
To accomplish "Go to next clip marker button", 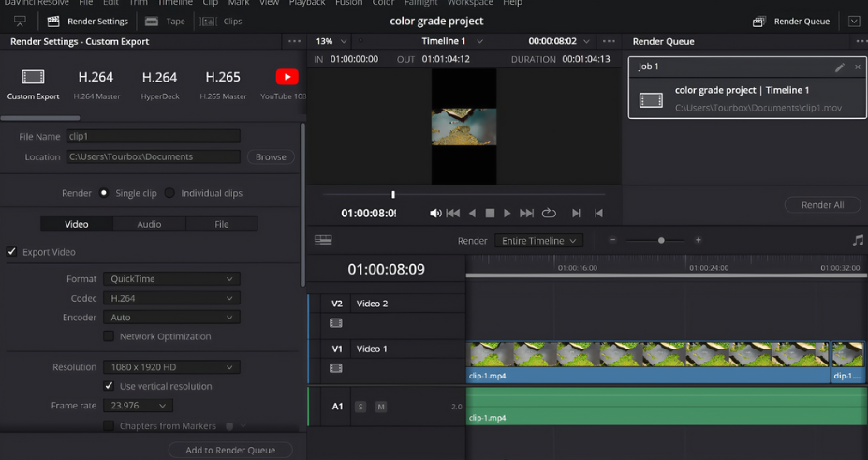I will click(576, 213).
